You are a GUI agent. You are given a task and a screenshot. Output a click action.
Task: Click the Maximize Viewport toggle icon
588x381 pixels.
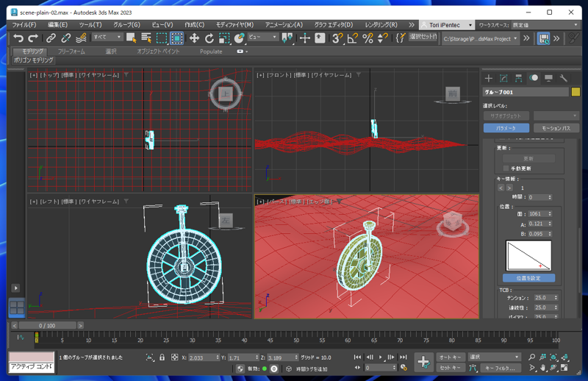[x=564, y=368]
